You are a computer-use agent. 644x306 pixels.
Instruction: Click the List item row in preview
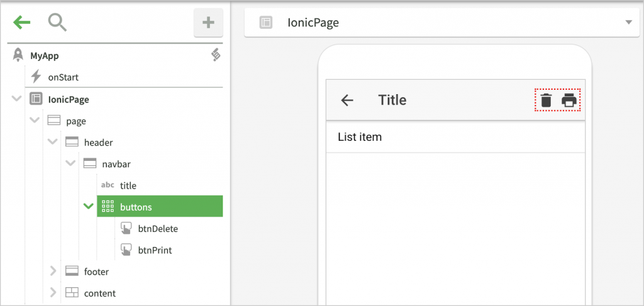point(455,137)
